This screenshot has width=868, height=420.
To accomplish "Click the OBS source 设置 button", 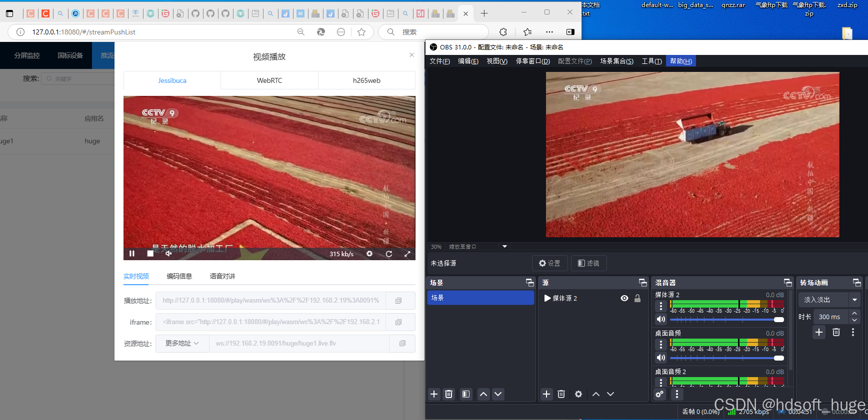I will pos(549,263).
